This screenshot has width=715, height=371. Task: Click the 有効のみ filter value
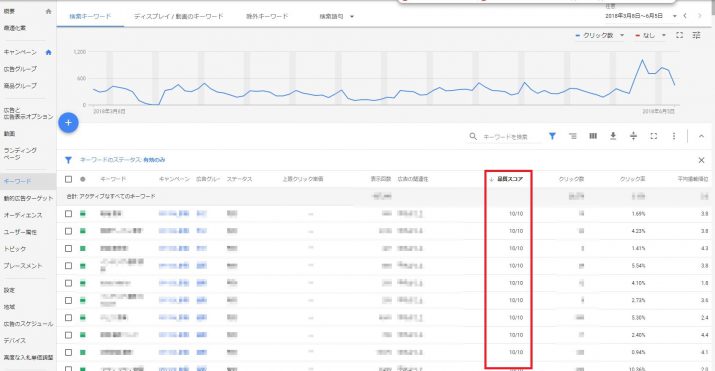(x=154, y=160)
